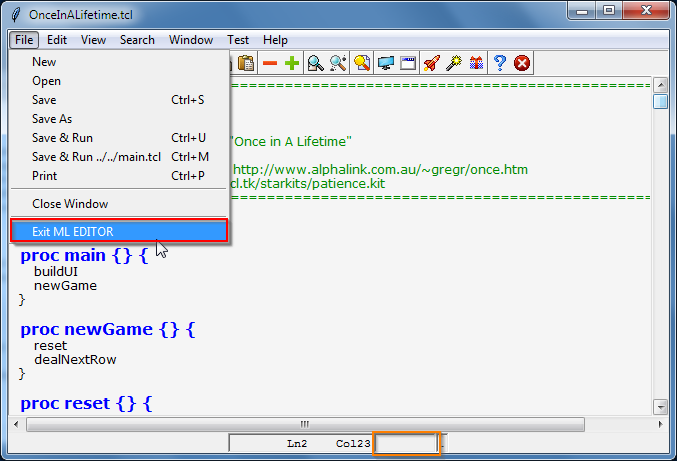The image size is (677, 461).
Task: Open the Test menu
Action: [238, 40]
